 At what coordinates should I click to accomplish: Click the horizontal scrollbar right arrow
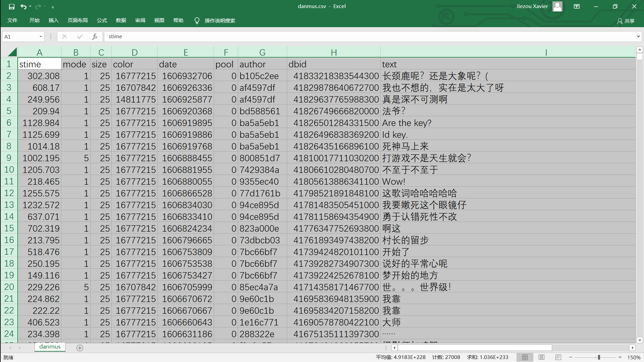(632, 348)
